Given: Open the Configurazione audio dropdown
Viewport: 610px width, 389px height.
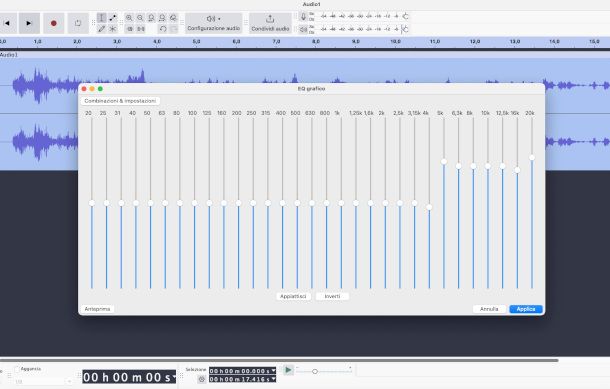Looking at the screenshot, I should [x=214, y=23].
